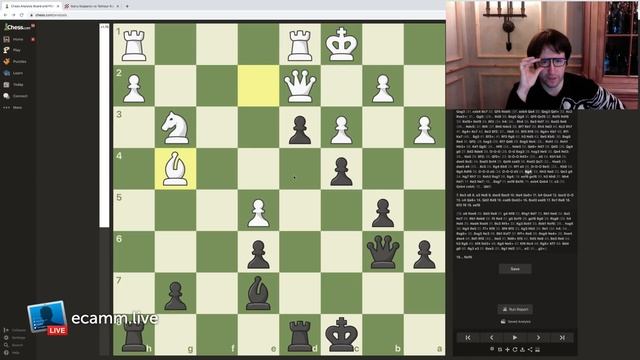Switch to the second browser tab
This screenshot has width=640, height=360.
91,6
